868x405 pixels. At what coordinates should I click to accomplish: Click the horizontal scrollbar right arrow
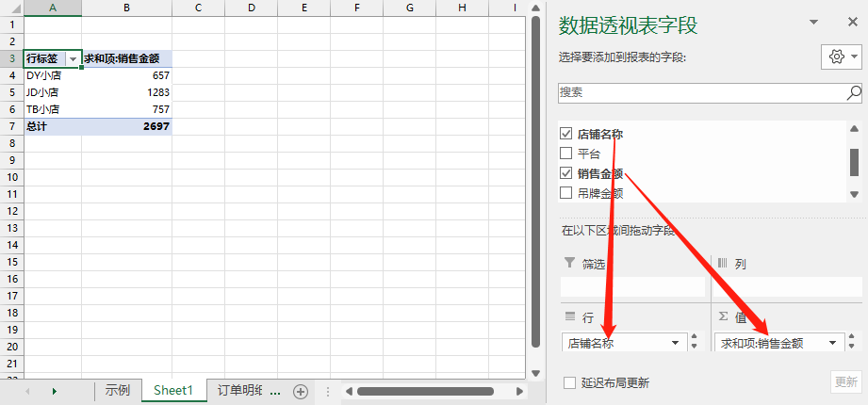(x=520, y=391)
